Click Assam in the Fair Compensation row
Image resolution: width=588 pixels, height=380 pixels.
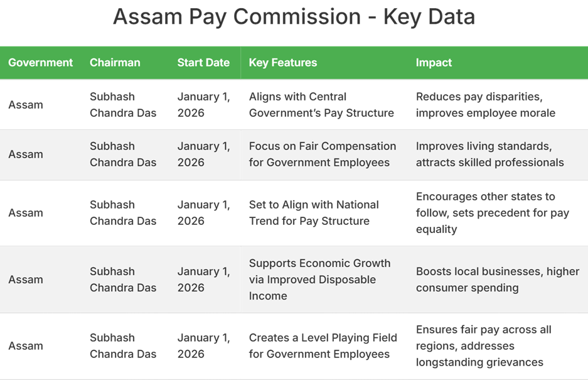(x=26, y=155)
